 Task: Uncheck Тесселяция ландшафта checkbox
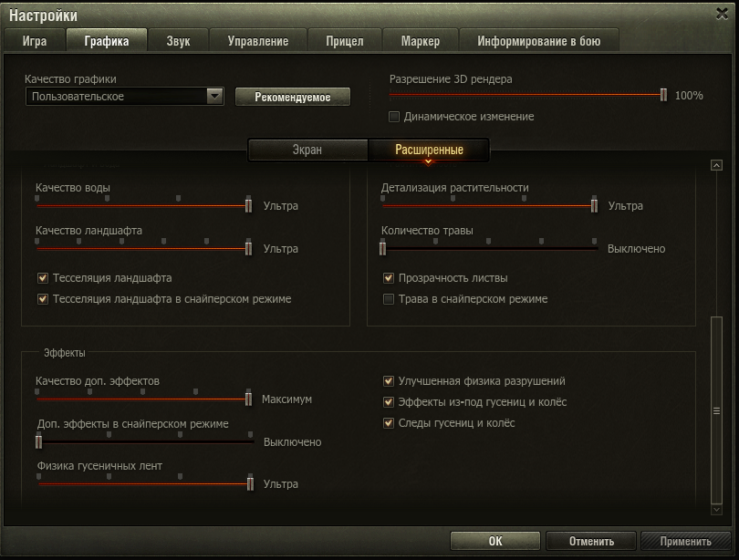coord(43,278)
